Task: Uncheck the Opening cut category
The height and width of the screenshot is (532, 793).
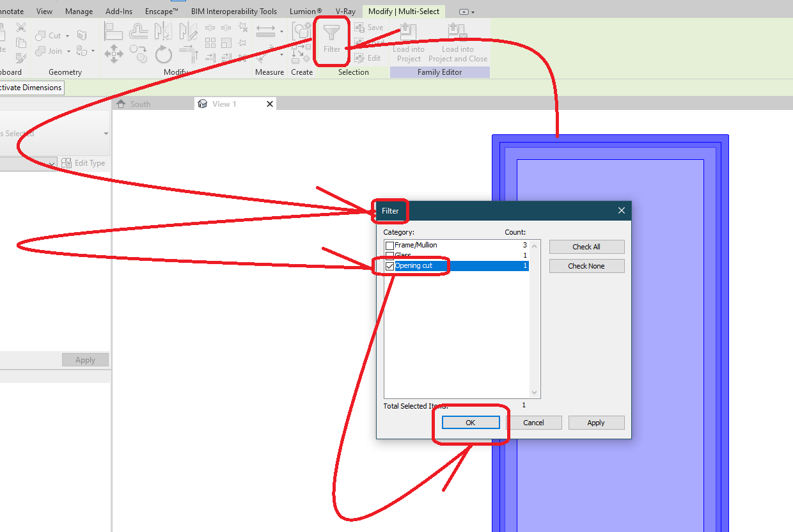Action: pyautogui.click(x=389, y=265)
